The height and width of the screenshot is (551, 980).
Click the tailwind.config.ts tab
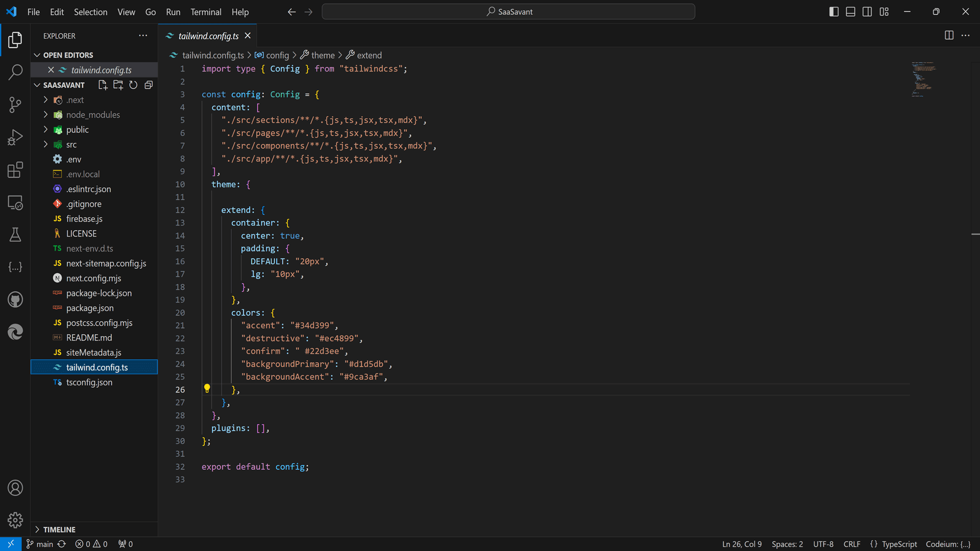(x=207, y=36)
